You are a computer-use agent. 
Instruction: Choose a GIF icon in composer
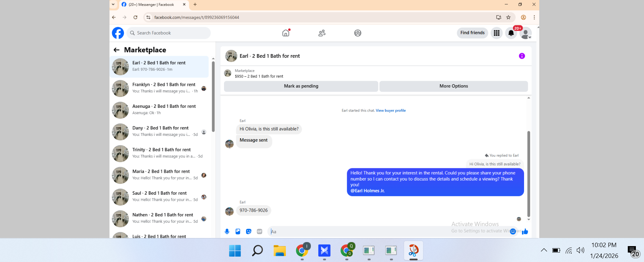pyautogui.click(x=259, y=232)
